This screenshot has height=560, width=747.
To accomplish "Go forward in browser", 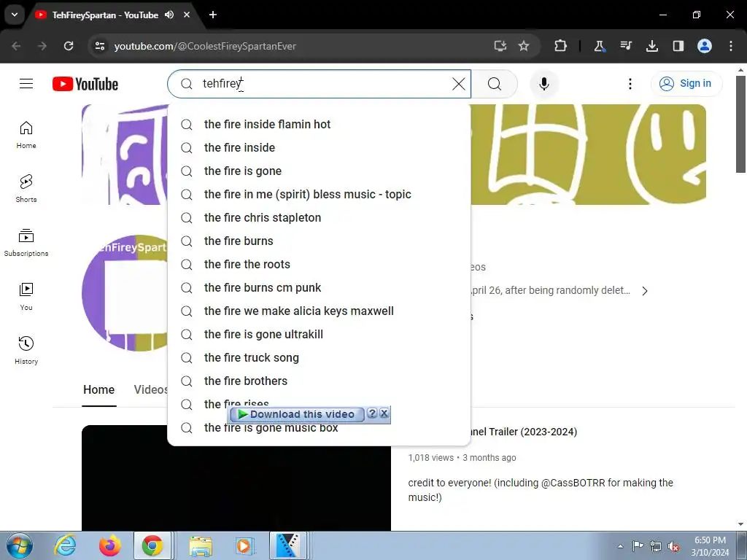I will [42, 46].
